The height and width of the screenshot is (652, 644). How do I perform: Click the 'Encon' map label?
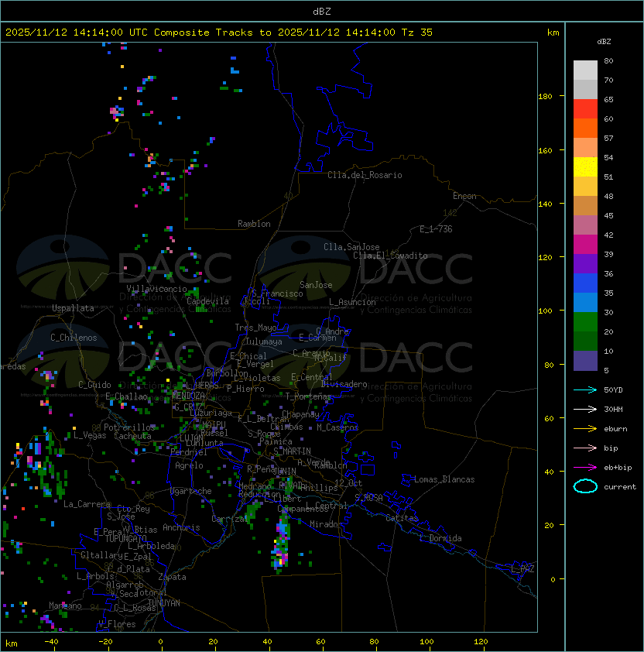coord(464,196)
